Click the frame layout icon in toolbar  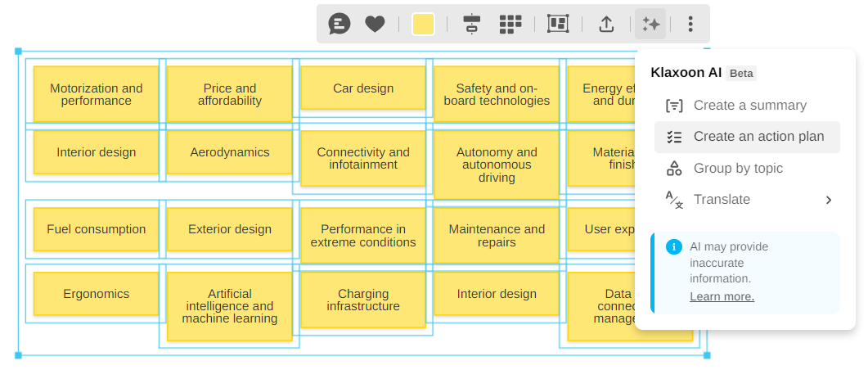[x=558, y=24]
